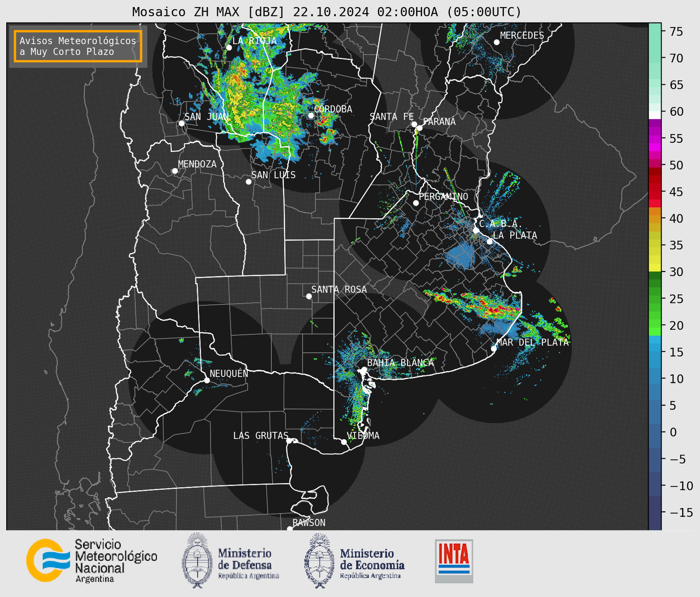Image resolution: width=700 pixels, height=597 pixels.
Task: Click the white 60 dBZ band on the color scale
Action: tap(655, 115)
